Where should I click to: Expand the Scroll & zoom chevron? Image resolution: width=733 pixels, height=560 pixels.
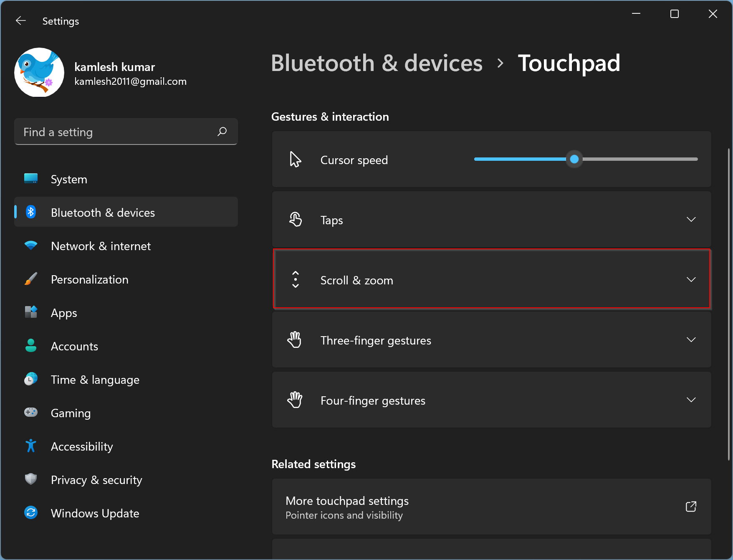691,279
